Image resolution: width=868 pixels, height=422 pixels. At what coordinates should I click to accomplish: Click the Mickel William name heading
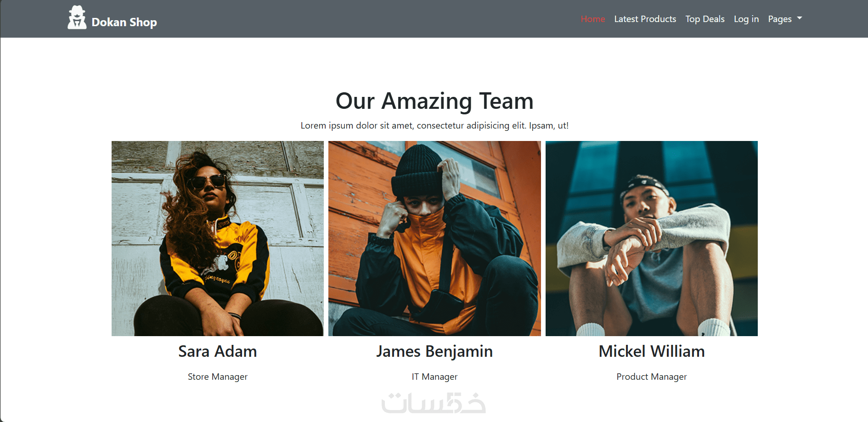(651, 351)
